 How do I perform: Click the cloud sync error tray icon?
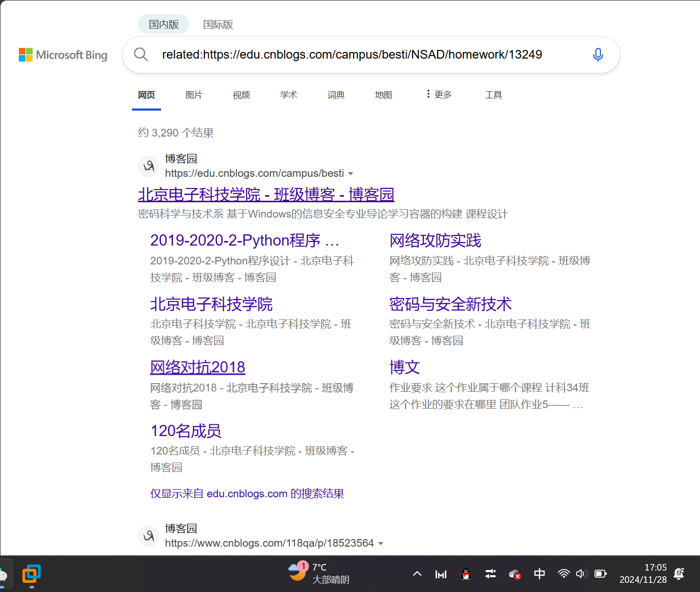pyautogui.click(x=515, y=574)
